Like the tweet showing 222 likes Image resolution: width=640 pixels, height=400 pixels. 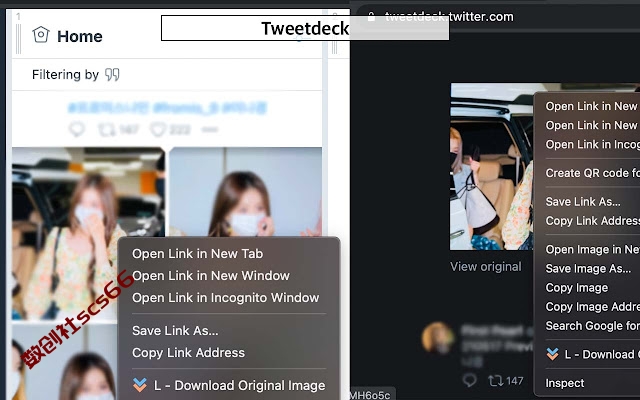pos(157,129)
